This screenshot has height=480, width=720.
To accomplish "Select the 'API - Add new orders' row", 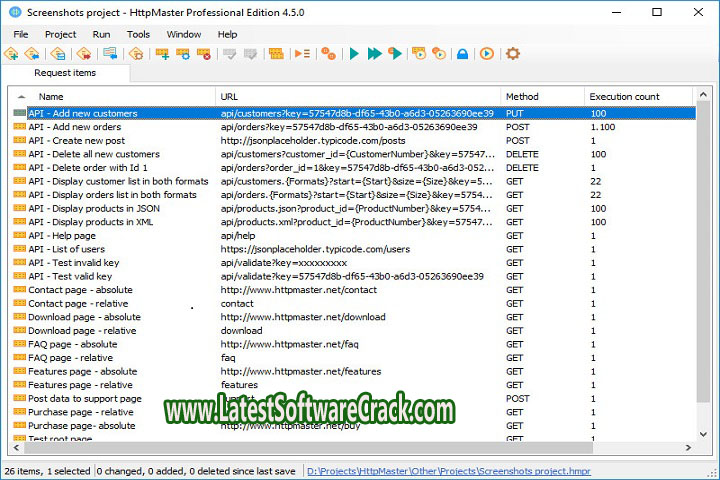I will 354,127.
